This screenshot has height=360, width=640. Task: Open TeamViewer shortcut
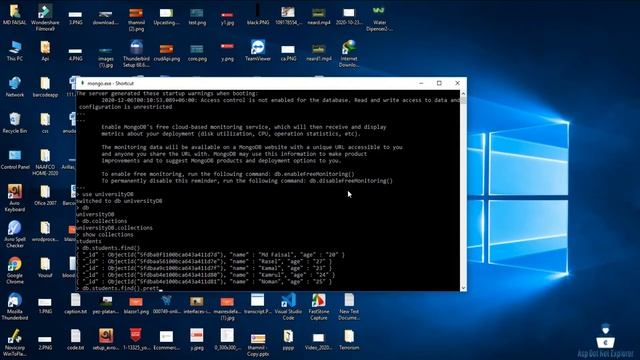(x=258, y=51)
